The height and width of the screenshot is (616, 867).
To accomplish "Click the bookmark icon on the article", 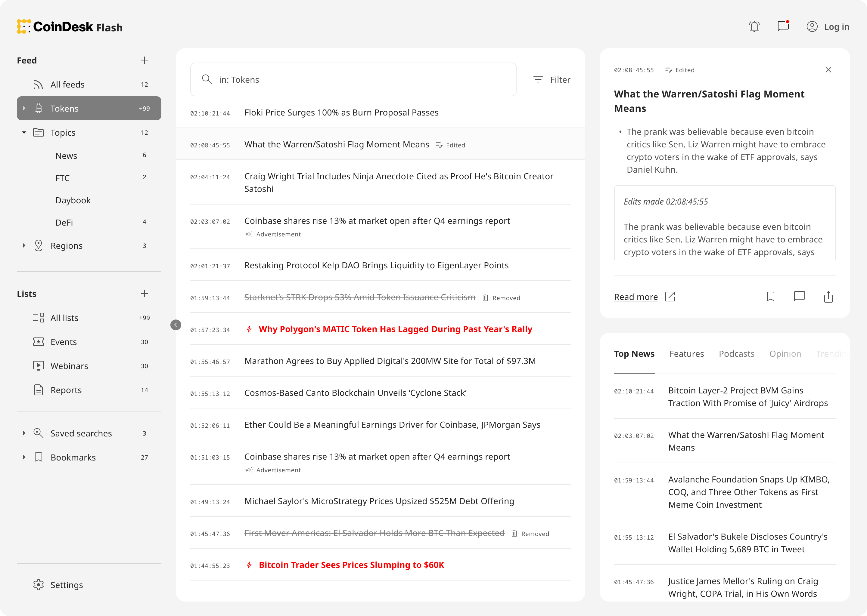I will pyautogui.click(x=770, y=297).
